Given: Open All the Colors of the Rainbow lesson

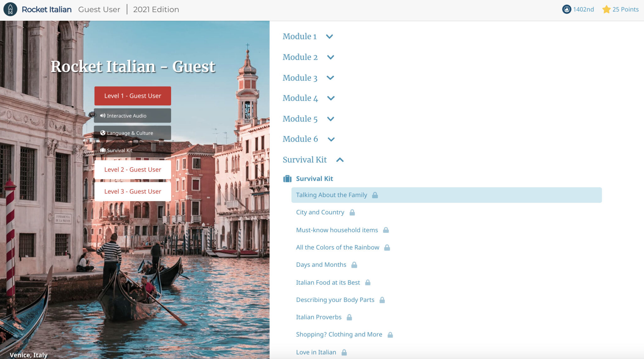Looking at the screenshot, I should [337, 248].
